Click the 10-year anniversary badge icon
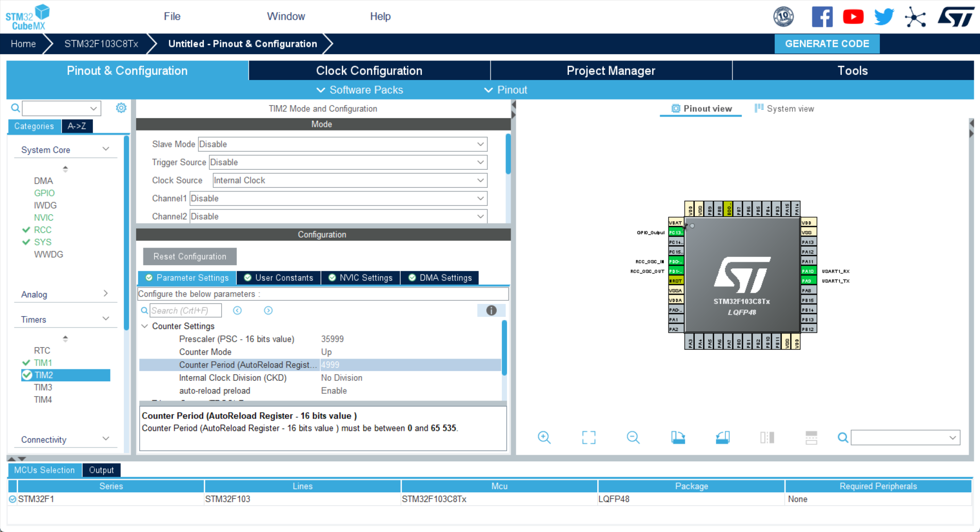This screenshot has height=532, width=980. click(783, 17)
